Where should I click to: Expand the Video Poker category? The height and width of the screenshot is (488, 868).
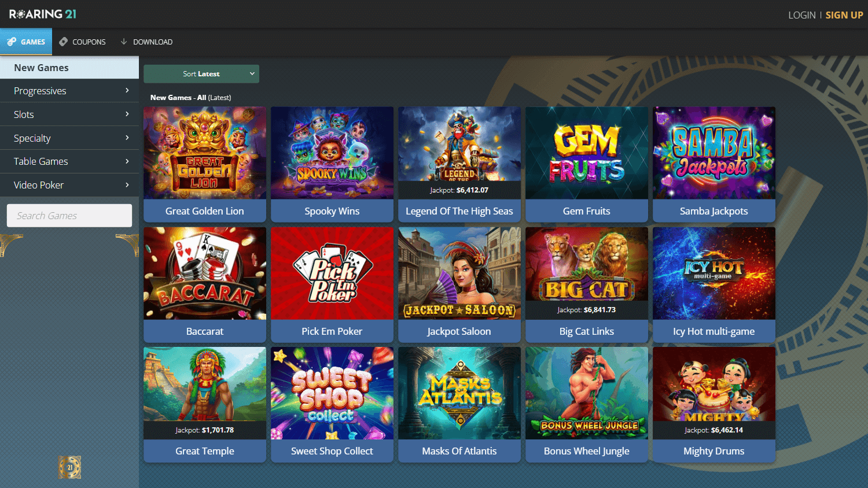pos(69,185)
